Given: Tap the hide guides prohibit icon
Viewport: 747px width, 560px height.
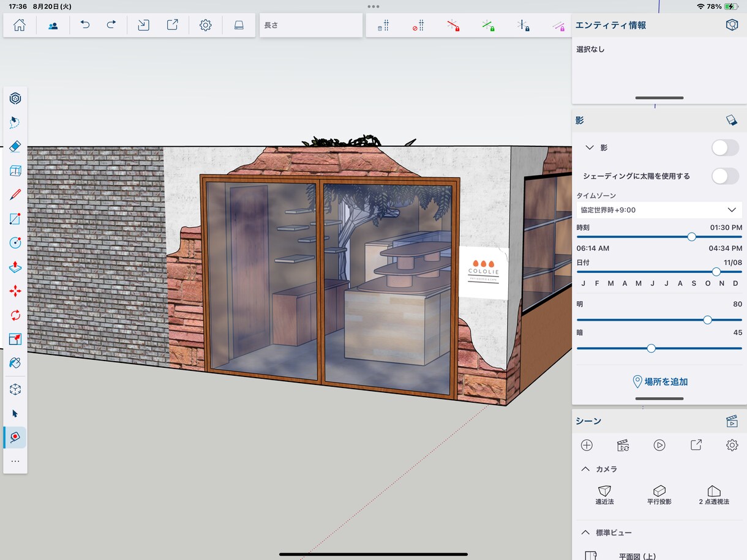Looking at the screenshot, I should [x=418, y=26].
